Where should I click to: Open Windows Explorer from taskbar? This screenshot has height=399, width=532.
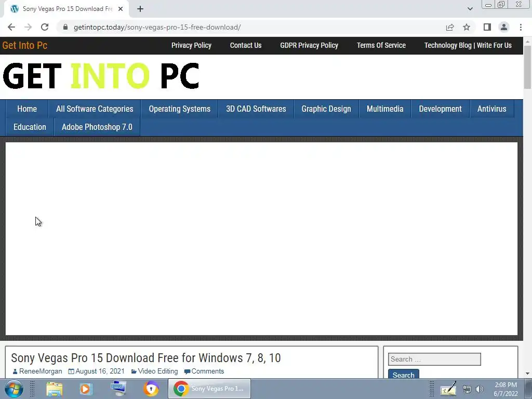tap(54, 389)
